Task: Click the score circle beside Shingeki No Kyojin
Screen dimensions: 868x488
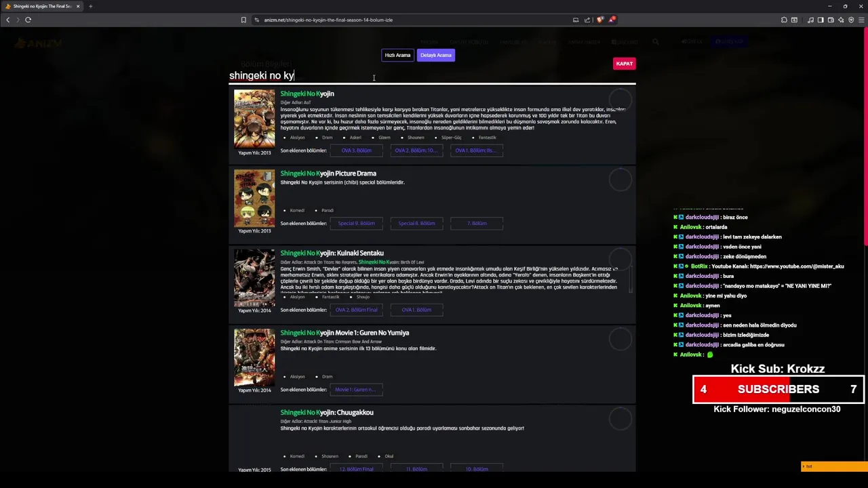Action: pos(620,100)
